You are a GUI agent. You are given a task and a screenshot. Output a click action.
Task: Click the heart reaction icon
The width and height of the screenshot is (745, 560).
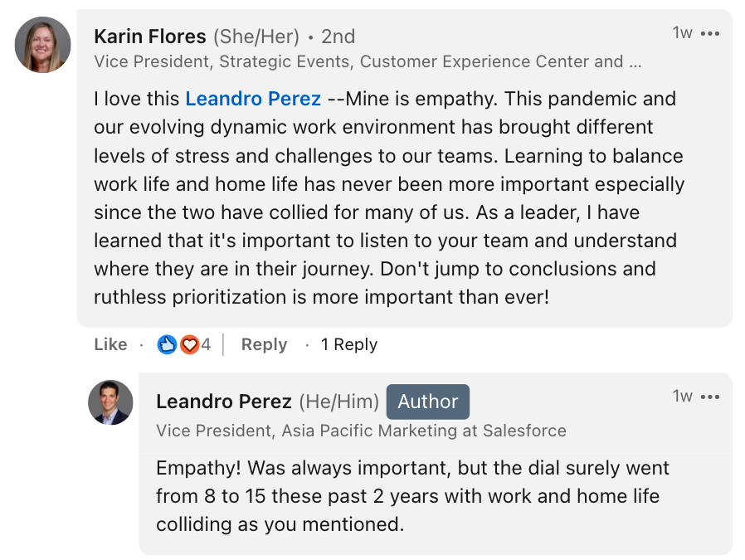pyautogui.click(x=187, y=343)
